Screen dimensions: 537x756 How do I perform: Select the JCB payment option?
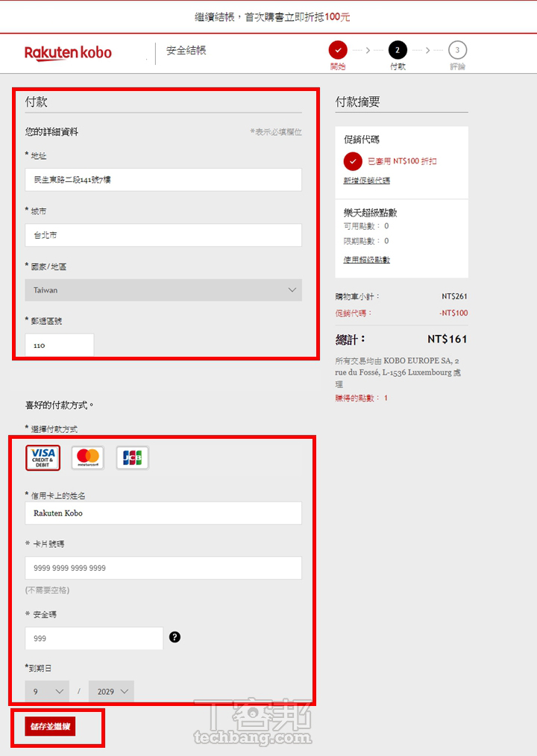click(x=133, y=457)
